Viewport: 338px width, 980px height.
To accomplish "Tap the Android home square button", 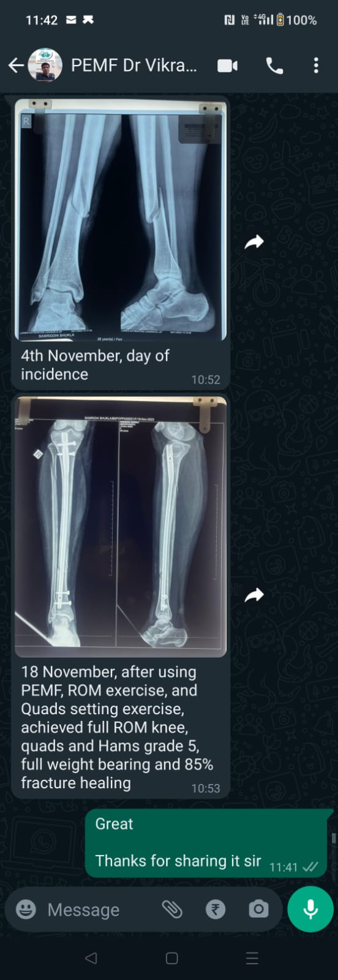I will pyautogui.click(x=172, y=958).
